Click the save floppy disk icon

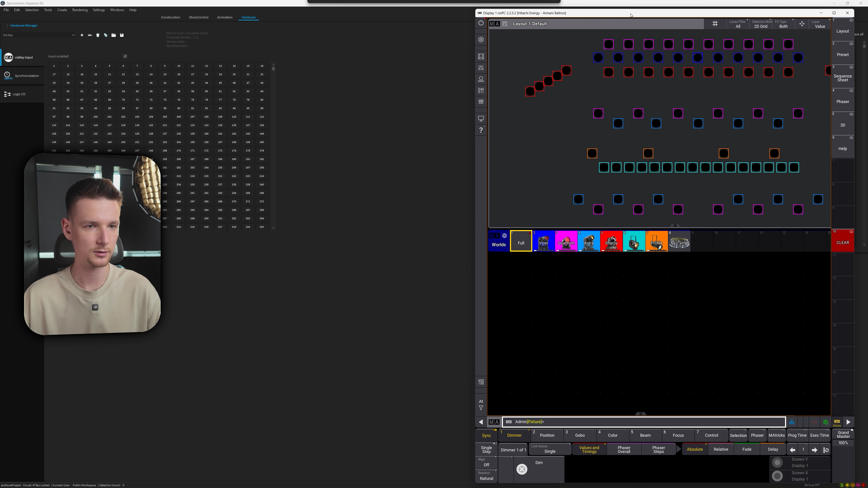click(x=122, y=35)
